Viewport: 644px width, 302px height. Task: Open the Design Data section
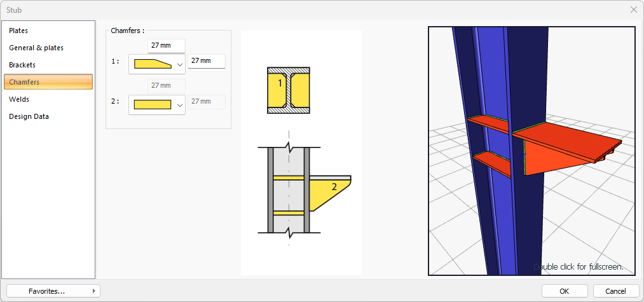tap(48, 116)
